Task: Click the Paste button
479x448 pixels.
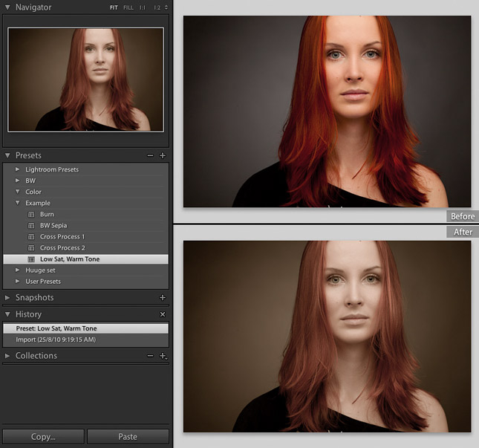Action: (128, 437)
